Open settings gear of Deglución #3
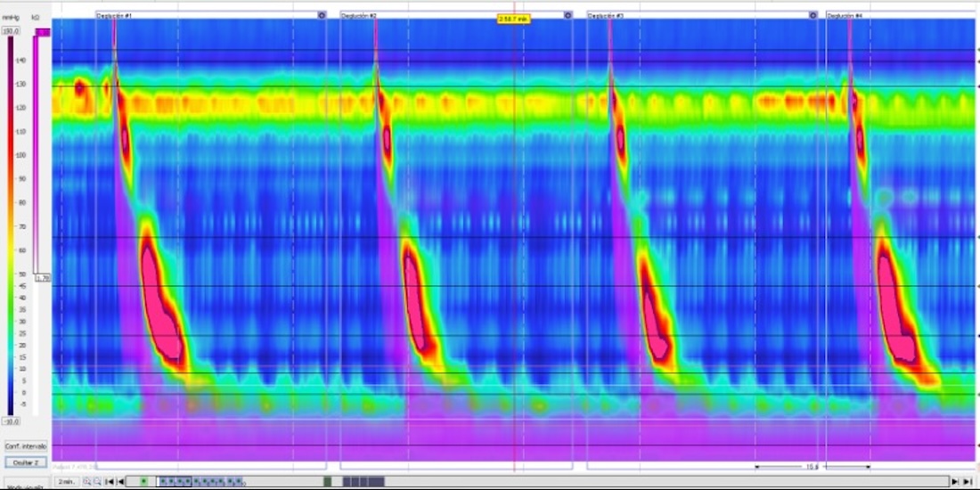 coord(813,15)
